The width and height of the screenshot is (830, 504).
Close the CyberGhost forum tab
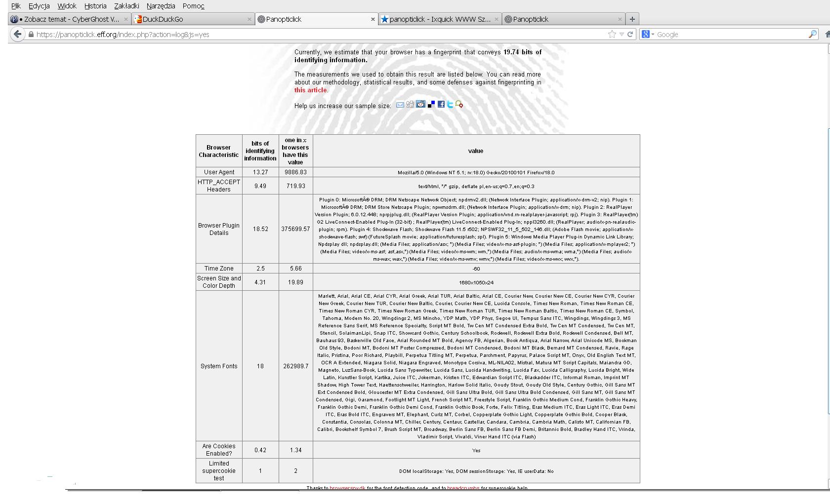(125, 19)
